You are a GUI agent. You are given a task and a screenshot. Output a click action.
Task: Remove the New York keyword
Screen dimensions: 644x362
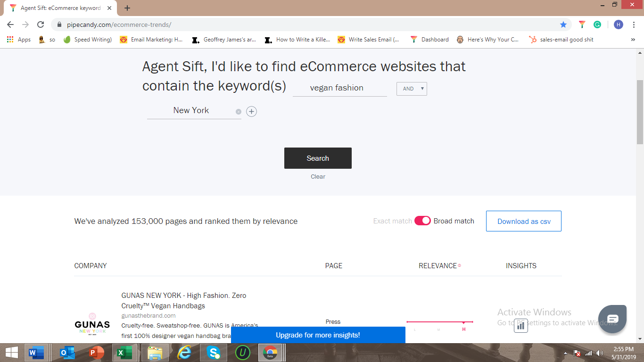[239, 112]
